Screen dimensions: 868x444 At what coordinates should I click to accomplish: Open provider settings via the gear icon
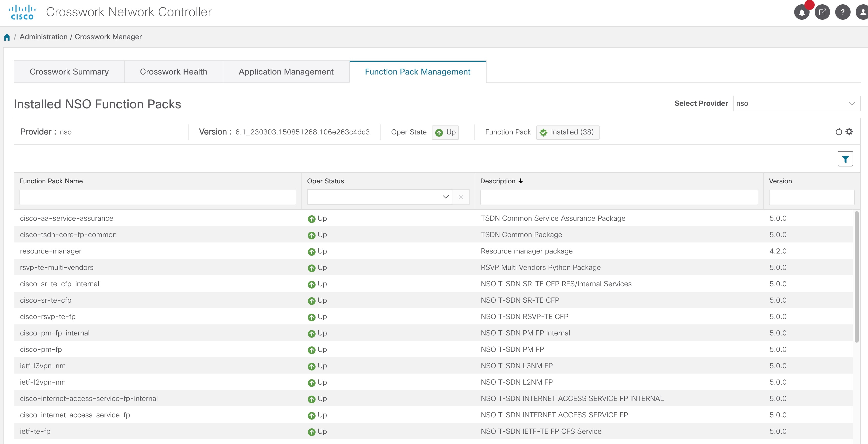tap(850, 132)
